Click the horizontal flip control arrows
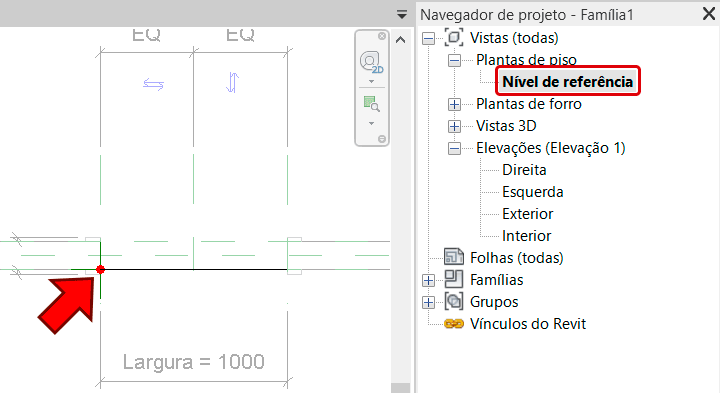Viewport: 720px width, 393px height. click(153, 84)
